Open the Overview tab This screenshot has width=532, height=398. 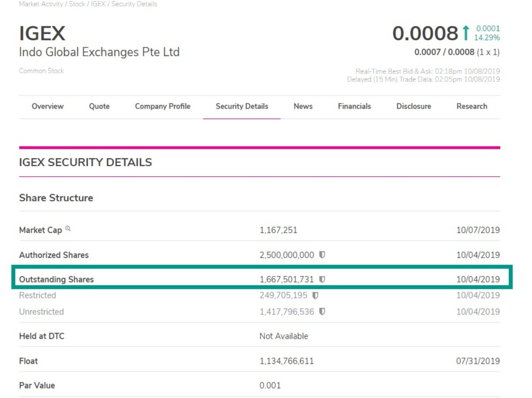click(48, 106)
